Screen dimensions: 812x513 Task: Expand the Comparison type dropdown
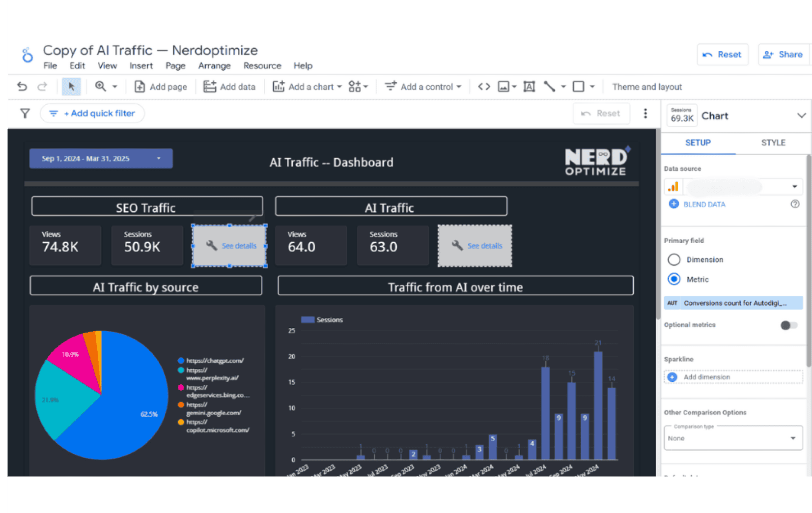[733, 438]
